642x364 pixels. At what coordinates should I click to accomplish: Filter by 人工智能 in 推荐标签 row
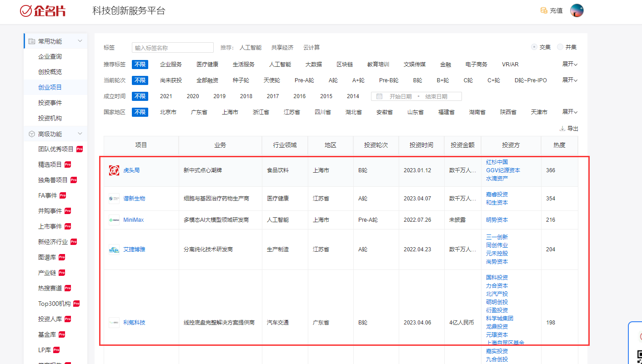point(280,65)
